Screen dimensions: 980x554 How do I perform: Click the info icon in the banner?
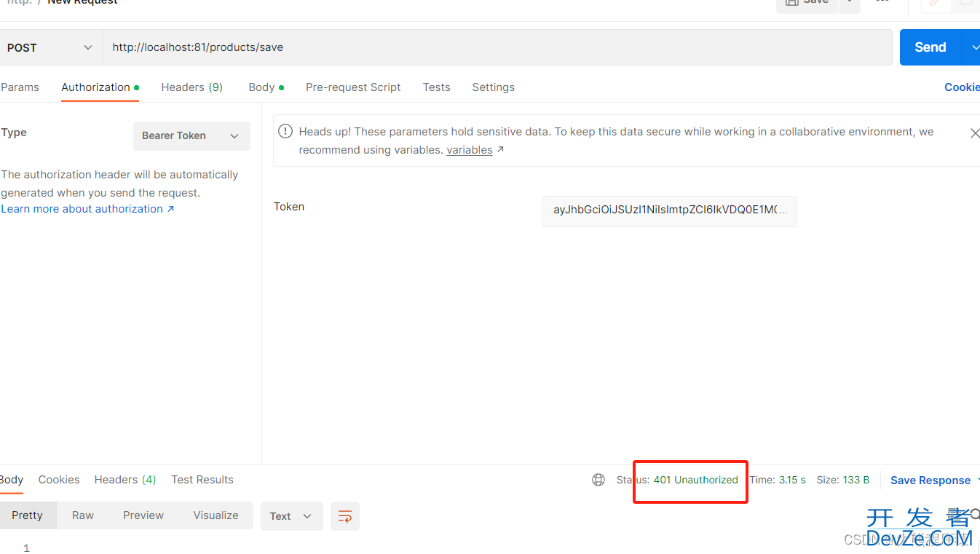pos(285,132)
